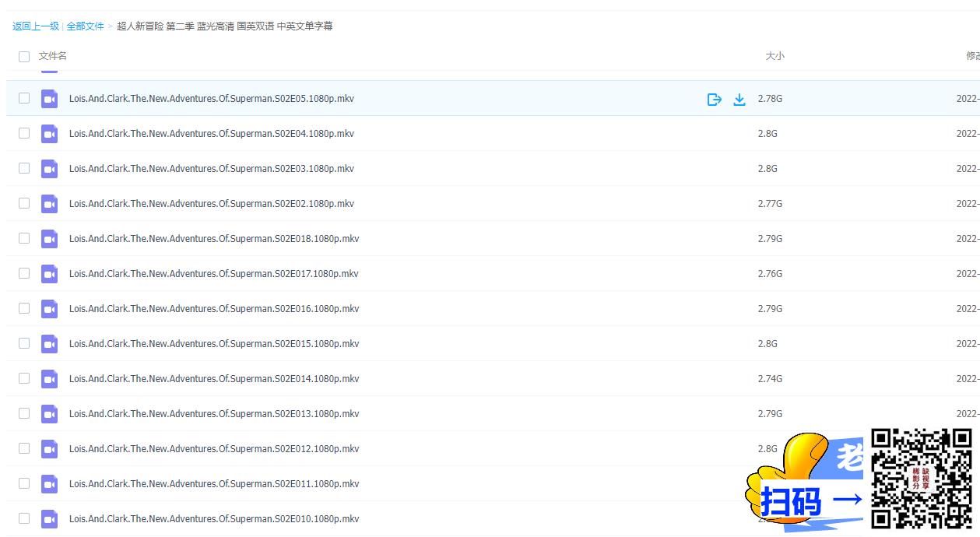Click the 2.74G size of S02E014
The width and height of the screenshot is (980, 537).
[770, 379]
